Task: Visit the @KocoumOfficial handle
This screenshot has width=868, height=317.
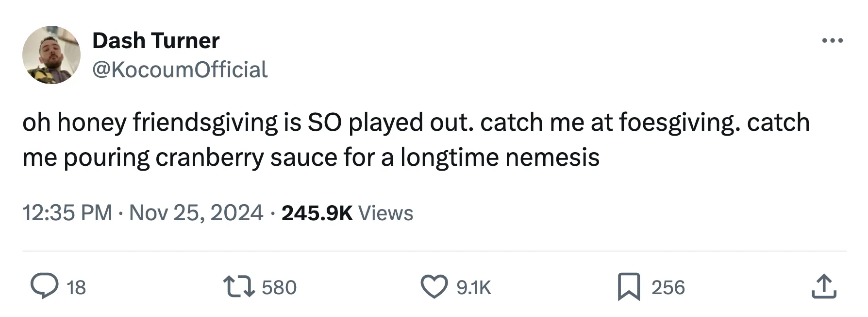Action: tap(180, 70)
